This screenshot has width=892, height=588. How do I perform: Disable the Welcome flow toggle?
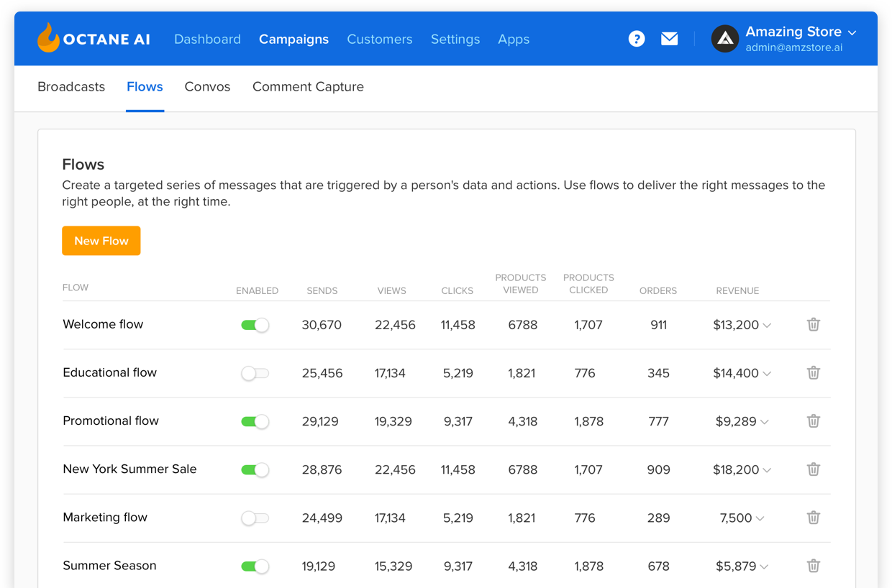pos(255,325)
